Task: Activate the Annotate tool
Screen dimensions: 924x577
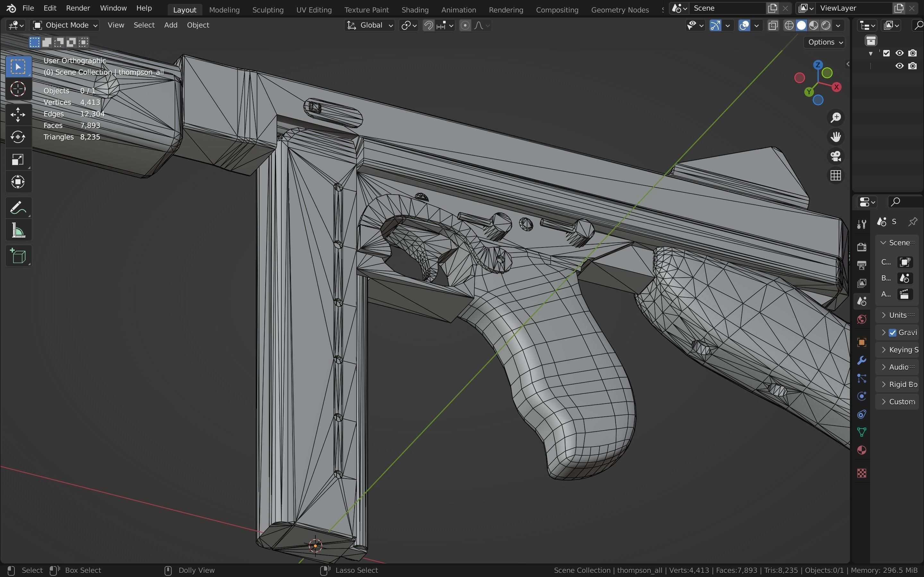Action: pos(18,208)
